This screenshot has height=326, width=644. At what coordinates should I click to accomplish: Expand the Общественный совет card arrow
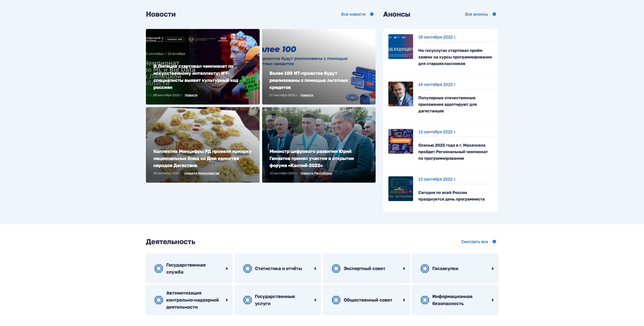[404, 300]
